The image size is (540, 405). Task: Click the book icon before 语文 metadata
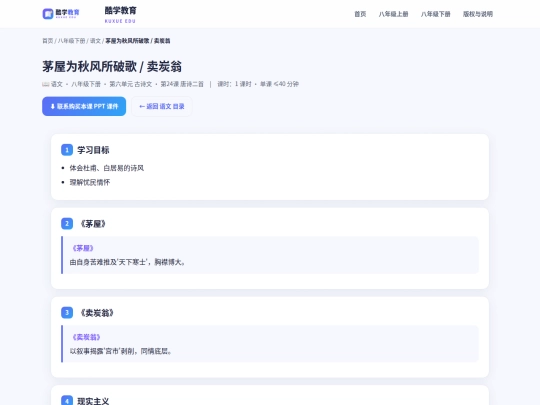[45, 84]
